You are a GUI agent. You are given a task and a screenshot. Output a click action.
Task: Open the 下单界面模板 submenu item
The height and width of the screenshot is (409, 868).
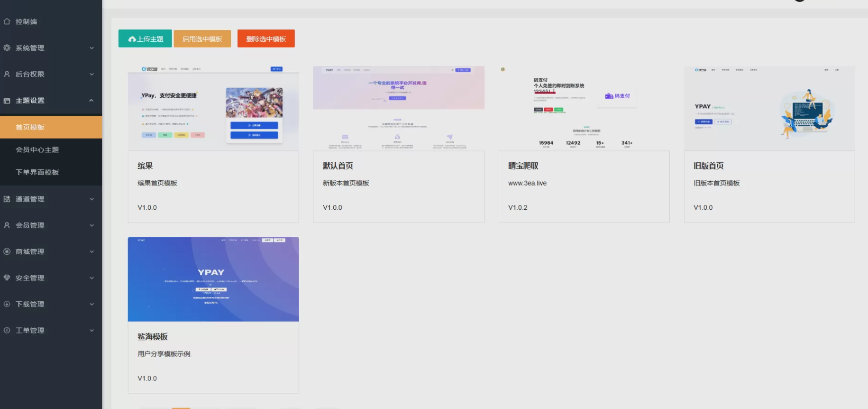pos(51,172)
